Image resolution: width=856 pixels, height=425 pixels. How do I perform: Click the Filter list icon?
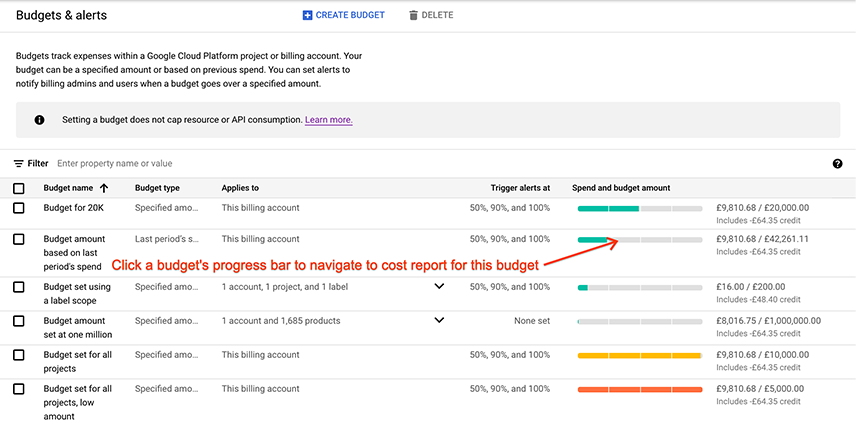[x=19, y=163]
